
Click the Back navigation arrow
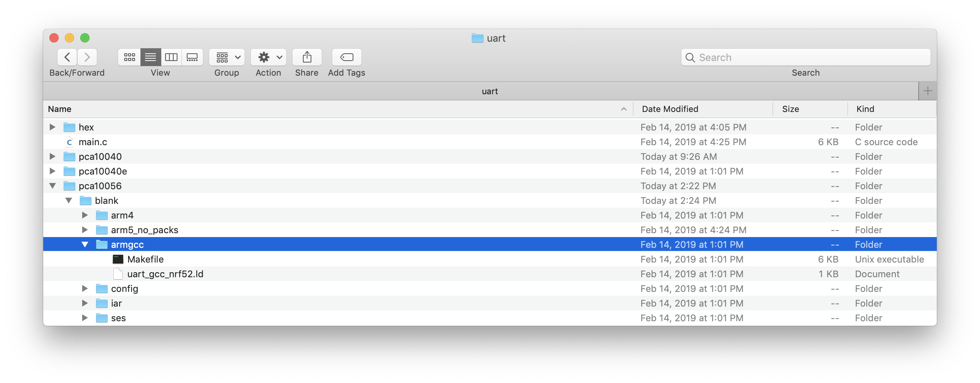coord(68,58)
